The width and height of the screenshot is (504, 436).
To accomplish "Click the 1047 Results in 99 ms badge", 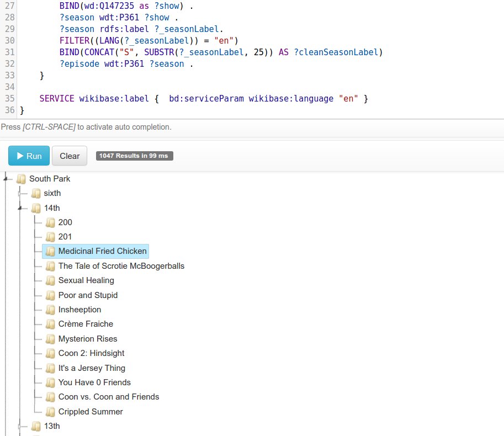I will (x=134, y=156).
